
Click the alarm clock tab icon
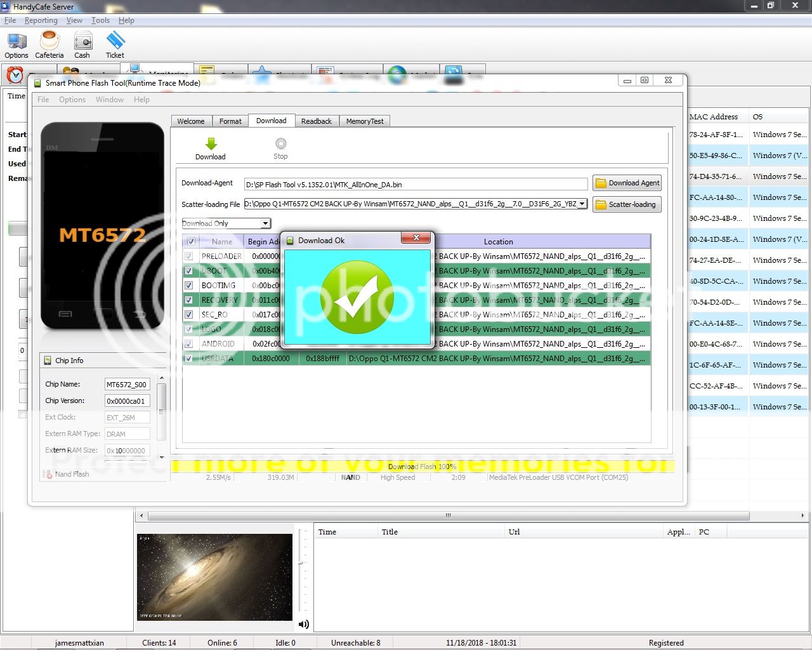(x=15, y=75)
